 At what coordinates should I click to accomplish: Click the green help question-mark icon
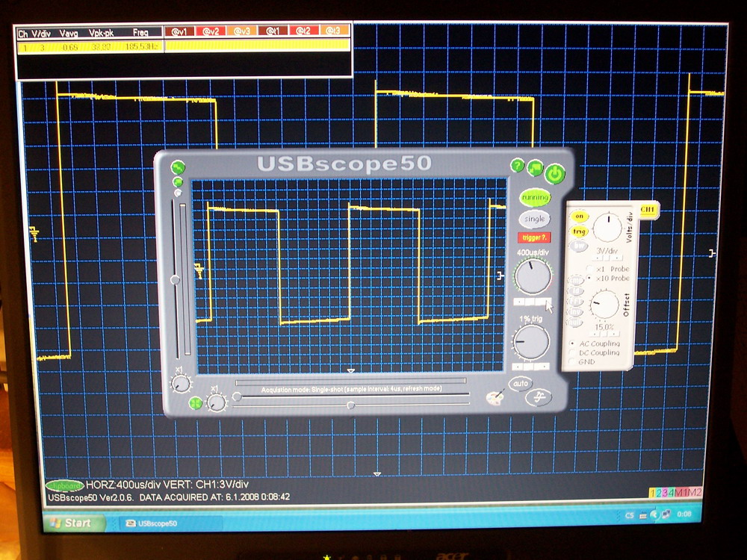518,165
